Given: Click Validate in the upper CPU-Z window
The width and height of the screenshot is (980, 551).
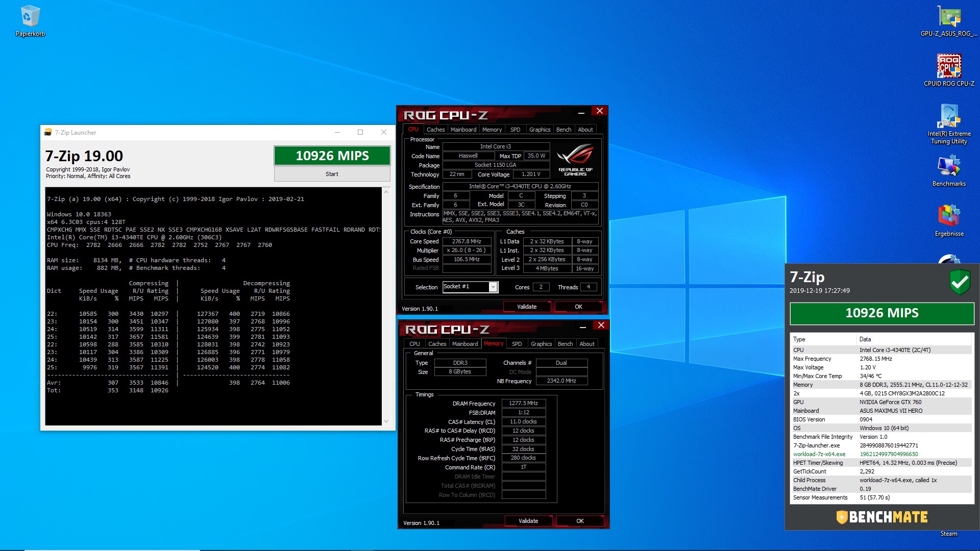Looking at the screenshot, I should point(527,307).
